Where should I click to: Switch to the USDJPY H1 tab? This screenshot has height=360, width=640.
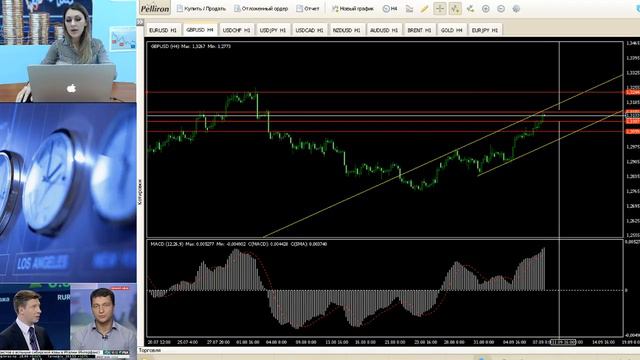pyautogui.click(x=273, y=30)
